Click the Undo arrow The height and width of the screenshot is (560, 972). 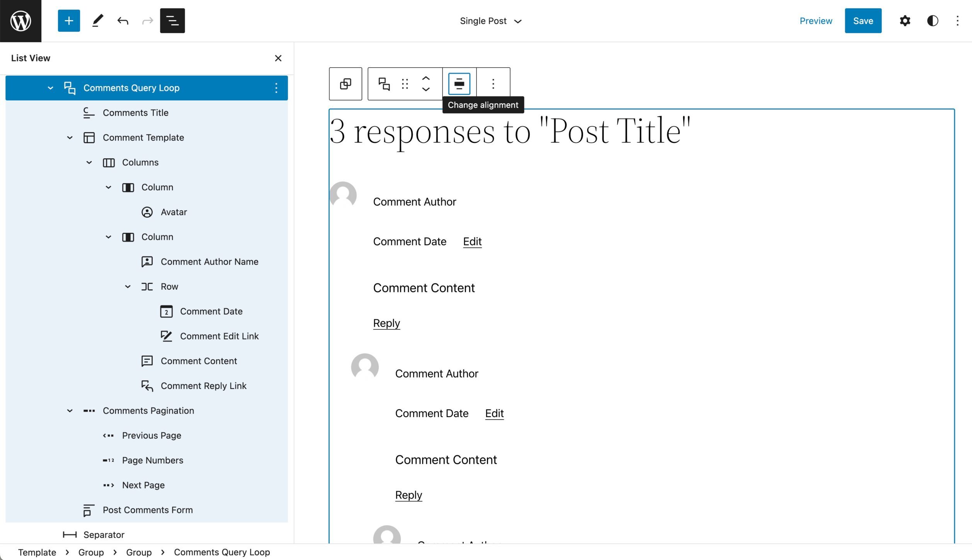(x=123, y=21)
